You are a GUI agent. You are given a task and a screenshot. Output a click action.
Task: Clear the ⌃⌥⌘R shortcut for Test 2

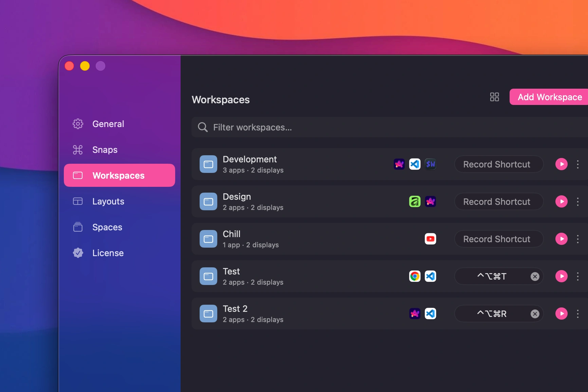coord(535,314)
